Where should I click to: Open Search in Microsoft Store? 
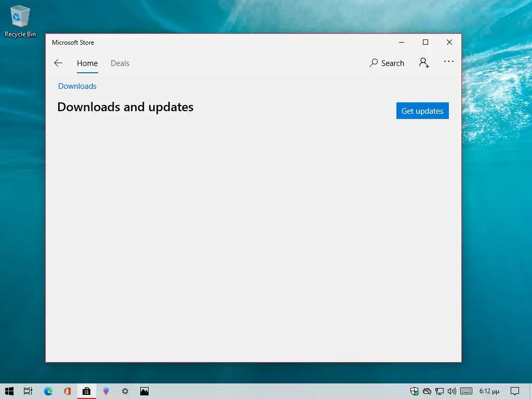tap(387, 63)
